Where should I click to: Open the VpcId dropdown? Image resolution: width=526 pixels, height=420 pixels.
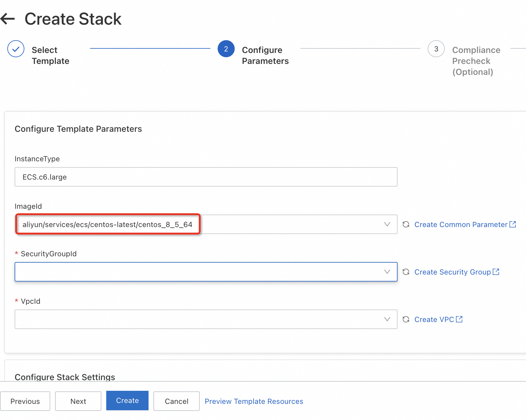[387, 319]
